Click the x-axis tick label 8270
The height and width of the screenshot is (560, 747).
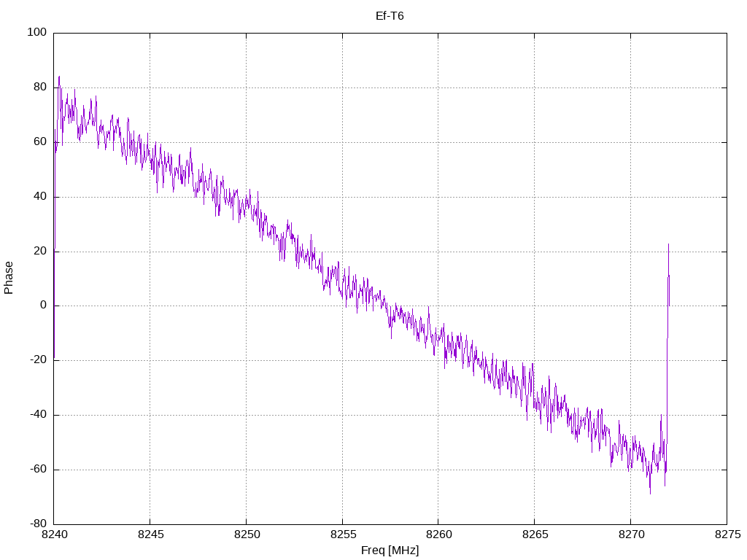pyautogui.click(x=631, y=534)
